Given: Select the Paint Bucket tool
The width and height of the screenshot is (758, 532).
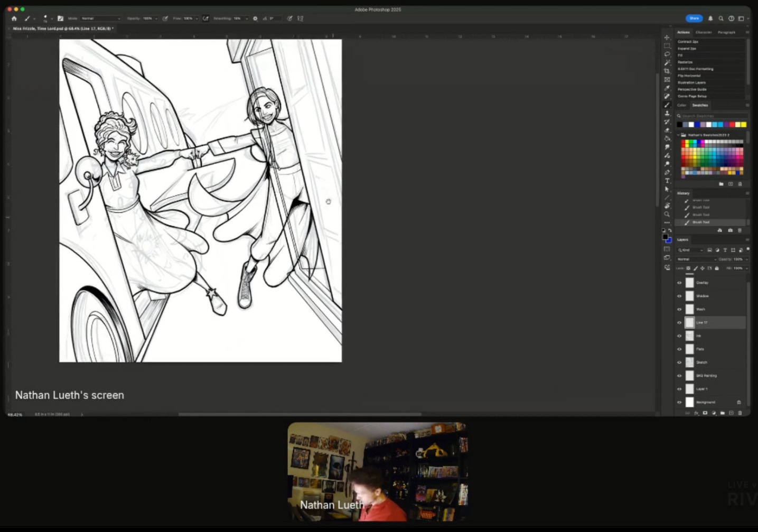Looking at the screenshot, I should pos(667,138).
